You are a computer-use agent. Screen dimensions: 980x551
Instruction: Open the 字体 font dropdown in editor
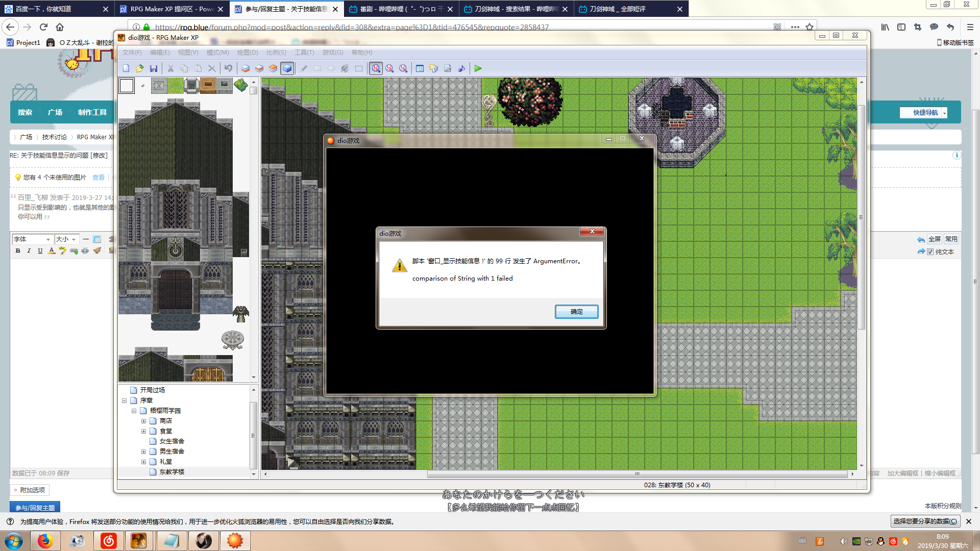tap(32, 239)
